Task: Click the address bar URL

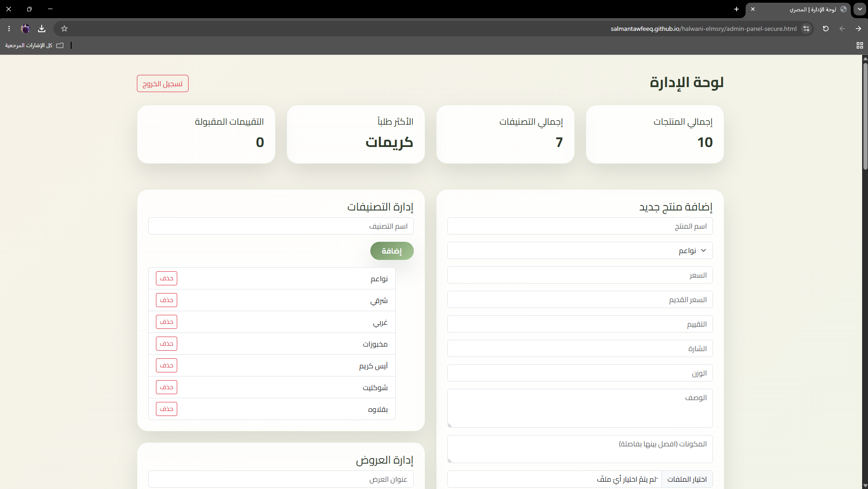Action: click(x=703, y=29)
